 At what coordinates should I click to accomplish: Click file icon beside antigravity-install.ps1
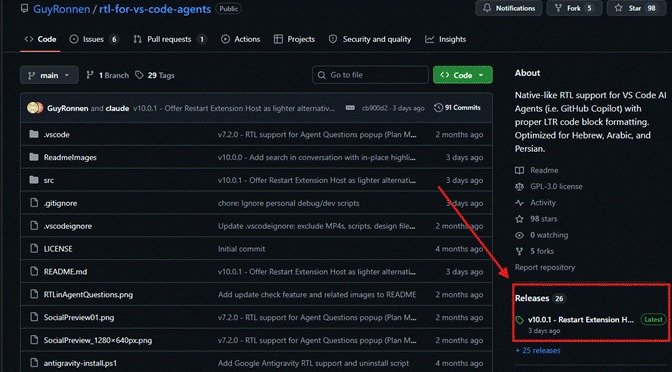tap(34, 363)
